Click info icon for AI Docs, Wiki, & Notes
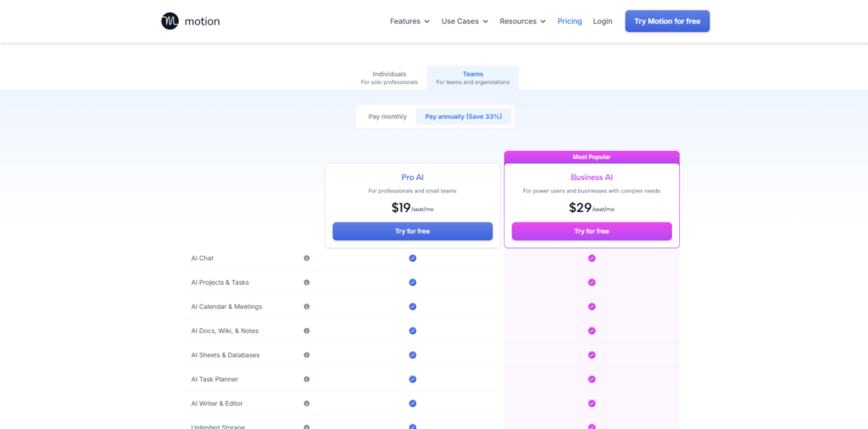 (307, 331)
